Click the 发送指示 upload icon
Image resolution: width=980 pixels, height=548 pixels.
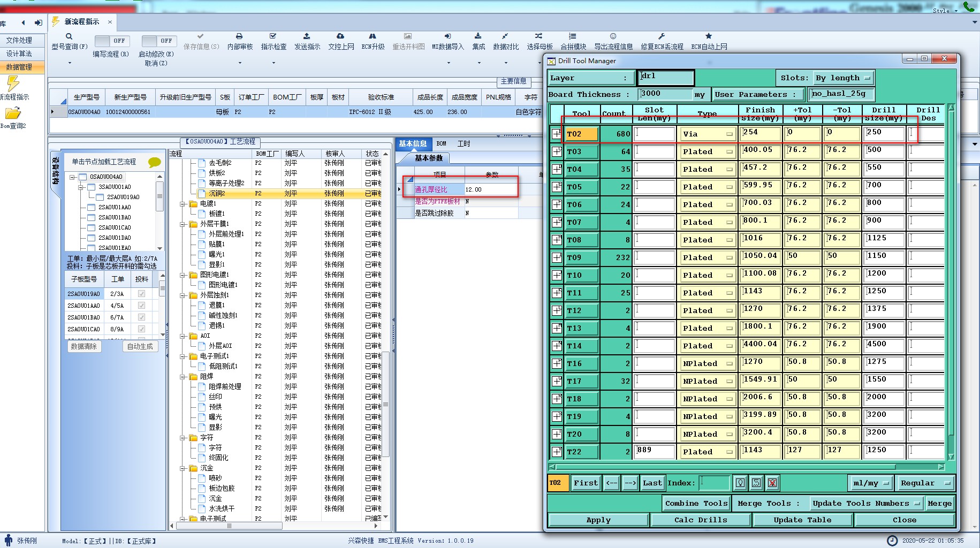pos(307,36)
